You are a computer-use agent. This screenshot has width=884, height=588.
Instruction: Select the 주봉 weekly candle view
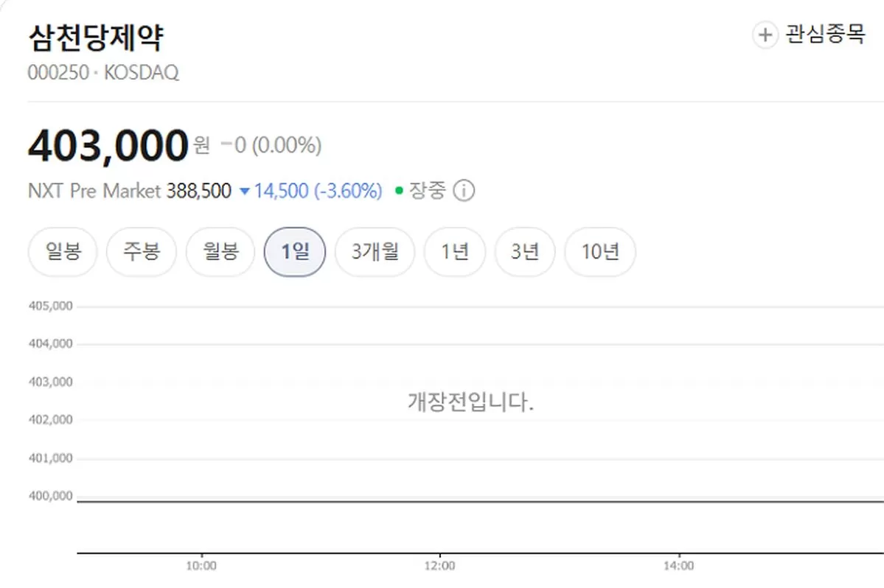coord(142,253)
